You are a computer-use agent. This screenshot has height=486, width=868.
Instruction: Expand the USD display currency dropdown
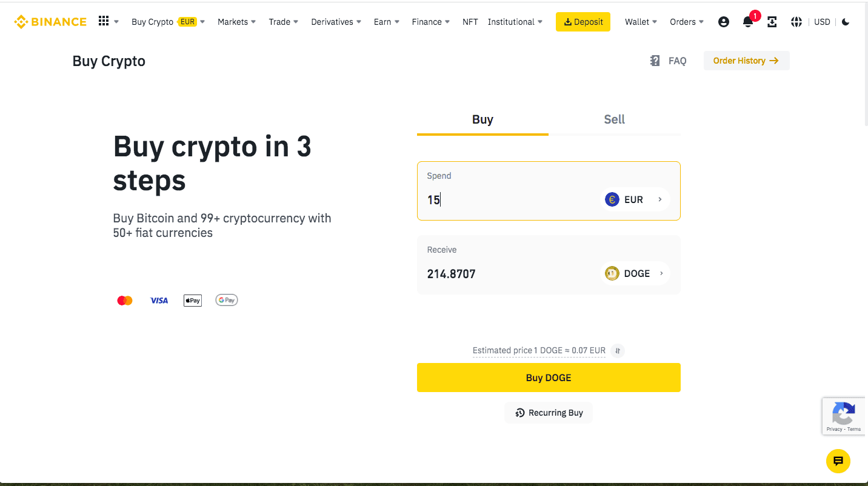pyautogui.click(x=823, y=22)
